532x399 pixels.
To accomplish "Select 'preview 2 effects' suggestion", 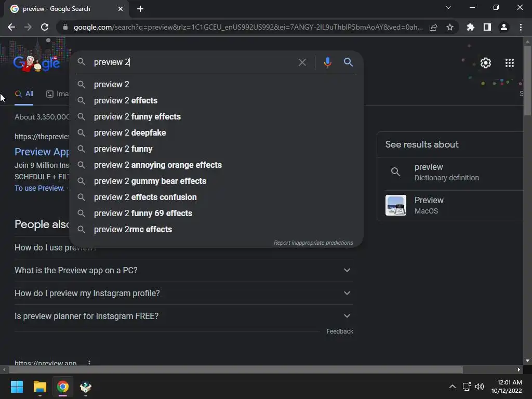I will 217,100.
